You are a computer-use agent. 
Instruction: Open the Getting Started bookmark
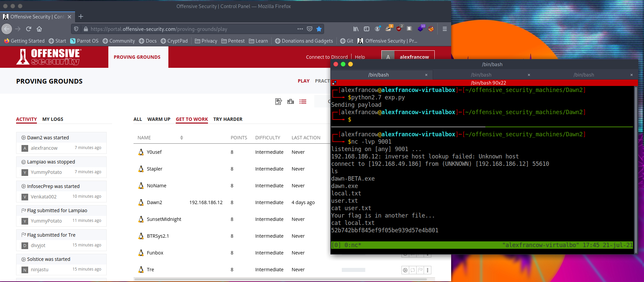[x=24, y=41]
